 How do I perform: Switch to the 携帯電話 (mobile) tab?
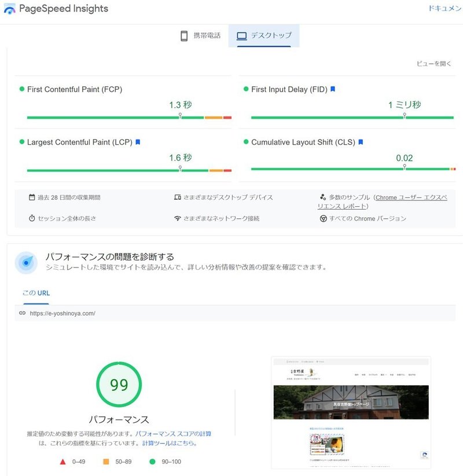tap(201, 35)
